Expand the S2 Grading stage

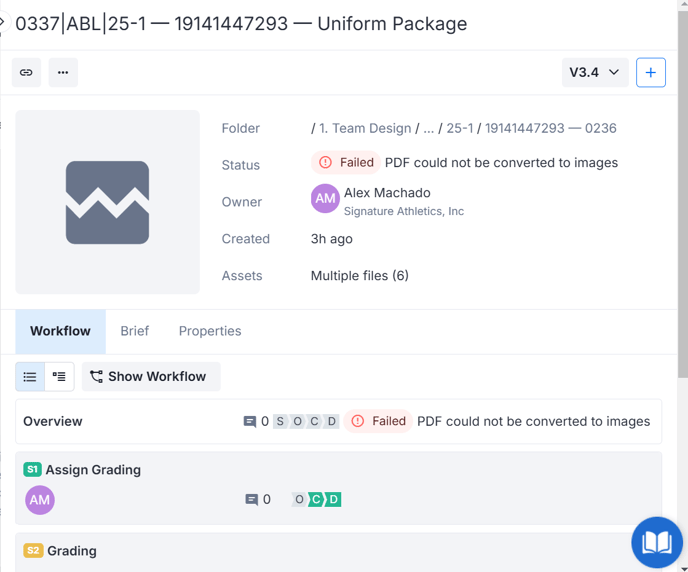72,551
